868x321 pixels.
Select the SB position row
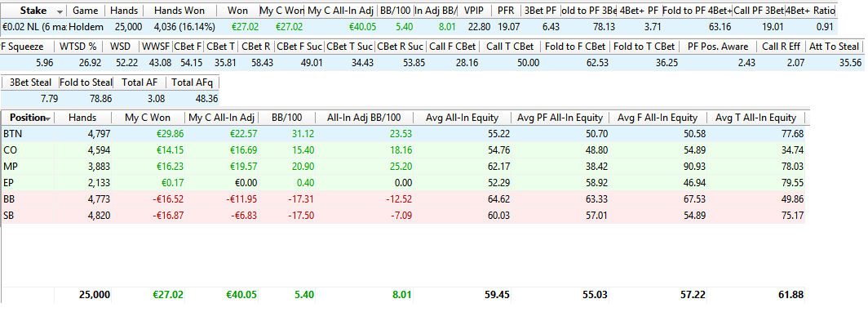(403, 215)
